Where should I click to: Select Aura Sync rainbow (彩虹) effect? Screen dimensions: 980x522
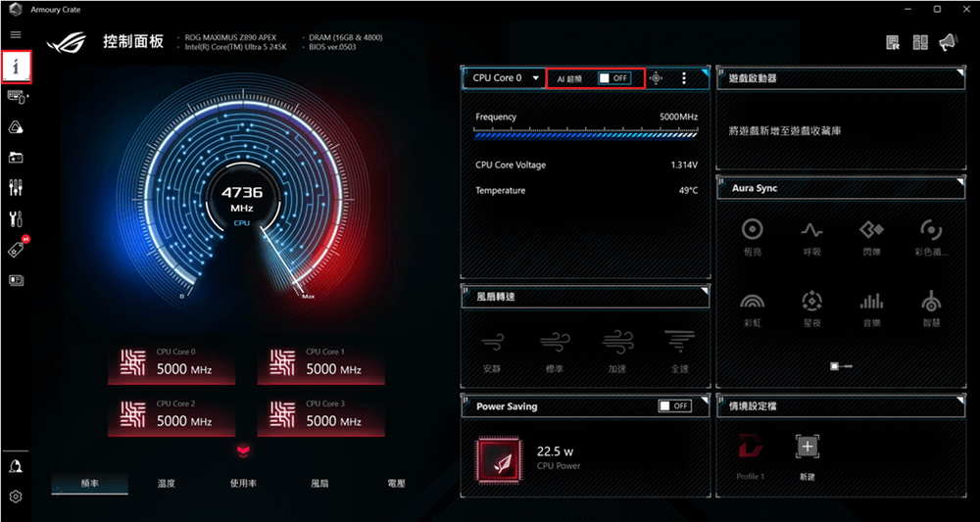(753, 309)
